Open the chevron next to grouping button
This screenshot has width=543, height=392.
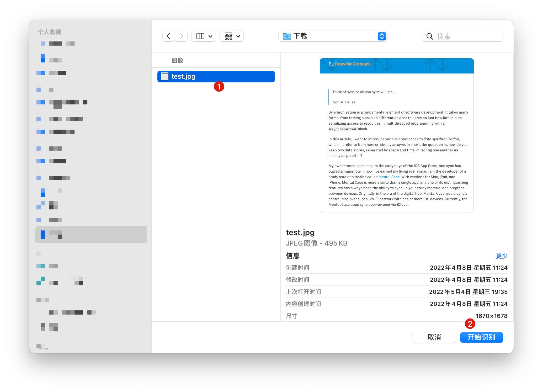(238, 36)
